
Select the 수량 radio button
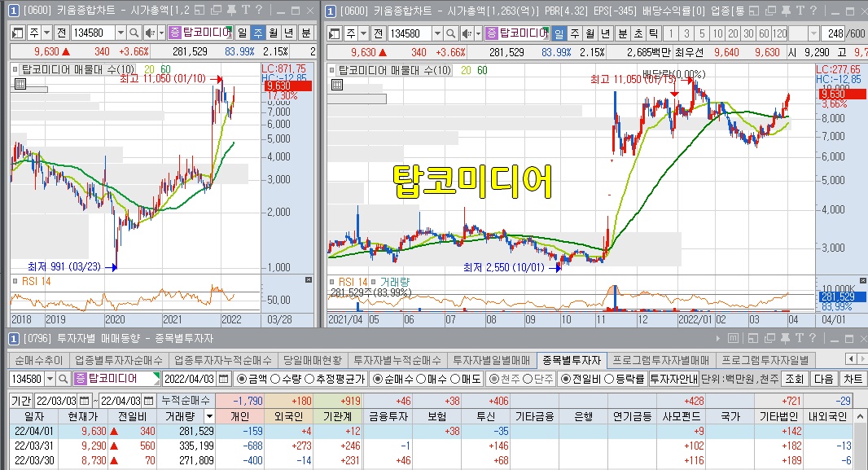(x=274, y=379)
